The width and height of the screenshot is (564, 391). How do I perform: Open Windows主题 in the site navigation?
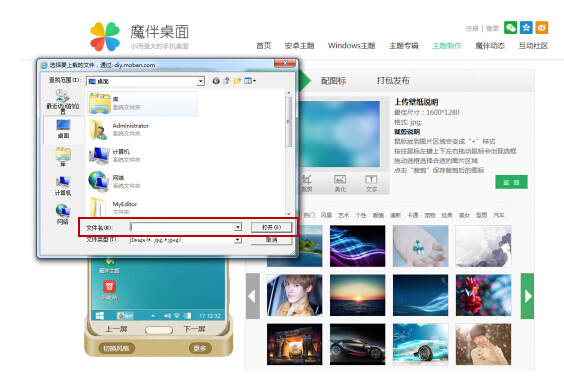(x=351, y=46)
